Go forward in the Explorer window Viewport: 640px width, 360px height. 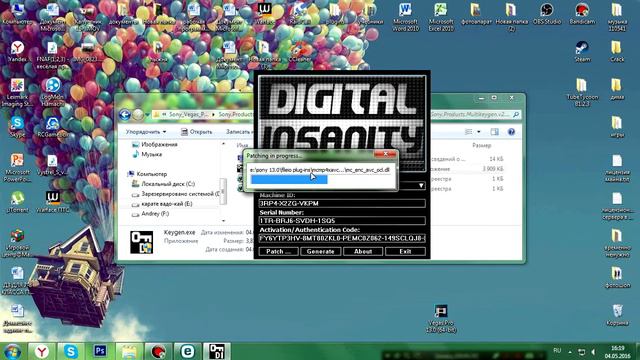click(138, 115)
